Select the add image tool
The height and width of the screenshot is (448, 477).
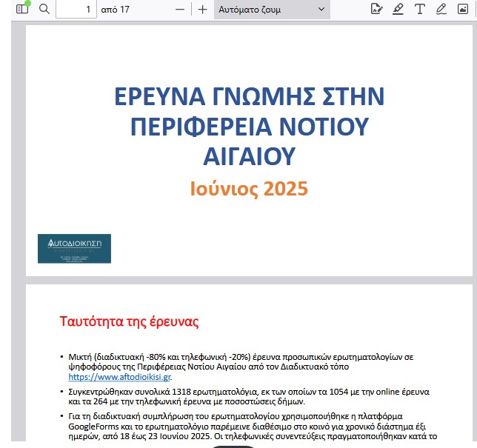click(x=463, y=9)
